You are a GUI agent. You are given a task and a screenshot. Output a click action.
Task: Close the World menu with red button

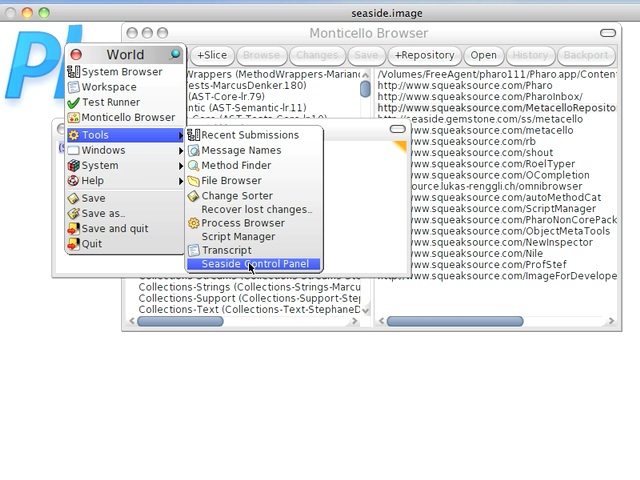[x=76, y=54]
